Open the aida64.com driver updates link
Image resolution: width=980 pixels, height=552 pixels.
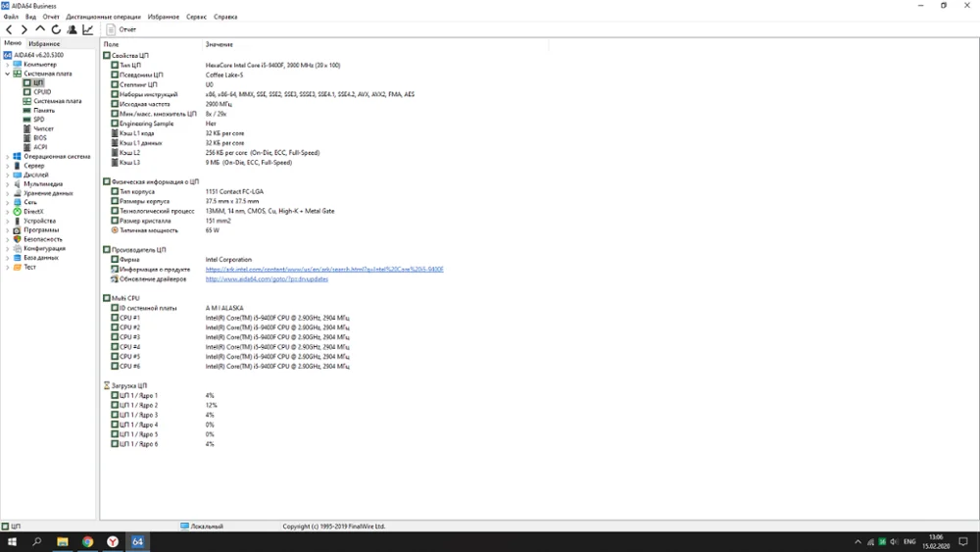coord(267,279)
